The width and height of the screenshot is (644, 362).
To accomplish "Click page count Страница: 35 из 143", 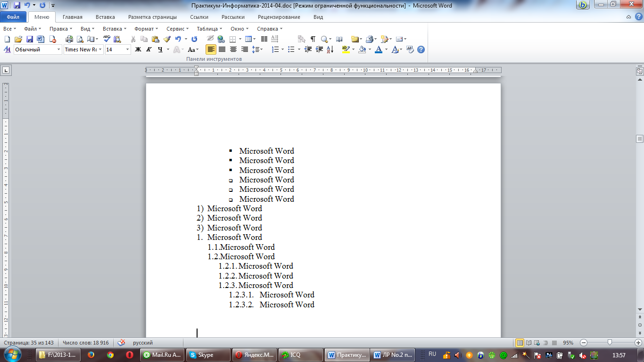I will click(29, 343).
